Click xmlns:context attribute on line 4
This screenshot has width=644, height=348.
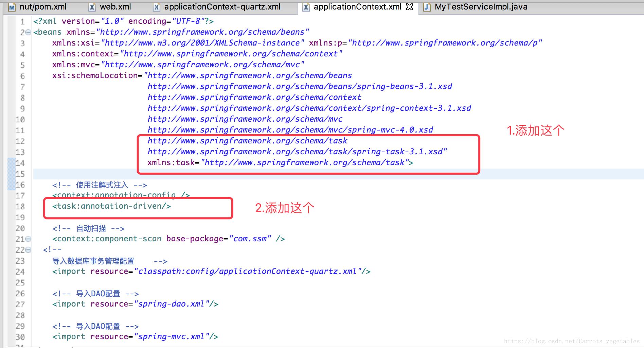point(197,54)
